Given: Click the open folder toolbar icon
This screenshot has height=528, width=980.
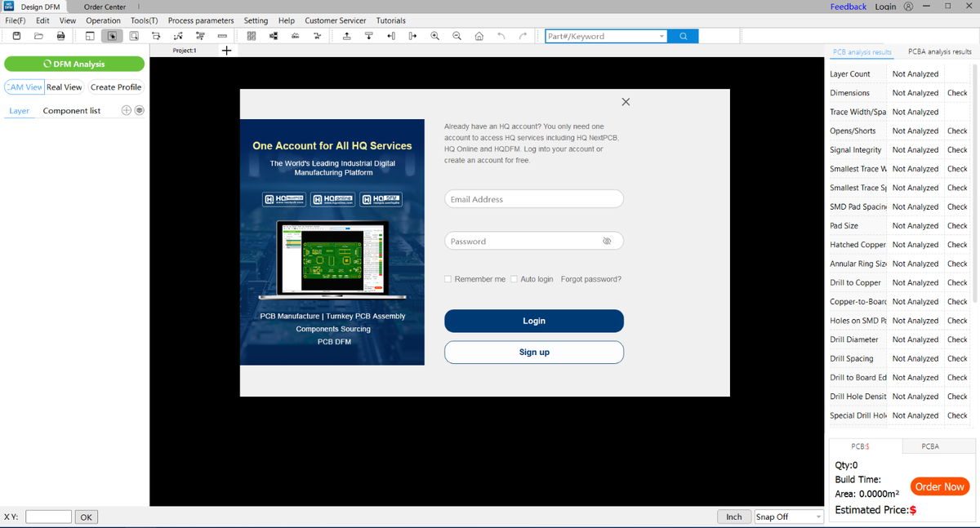Looking at the screenshot, I should 38,36.
